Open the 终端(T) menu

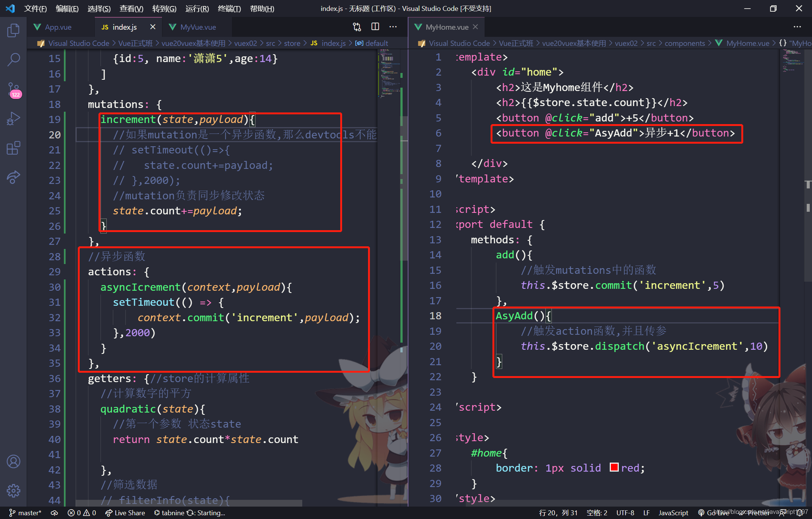pyautogui.click(x=229, y=9)
